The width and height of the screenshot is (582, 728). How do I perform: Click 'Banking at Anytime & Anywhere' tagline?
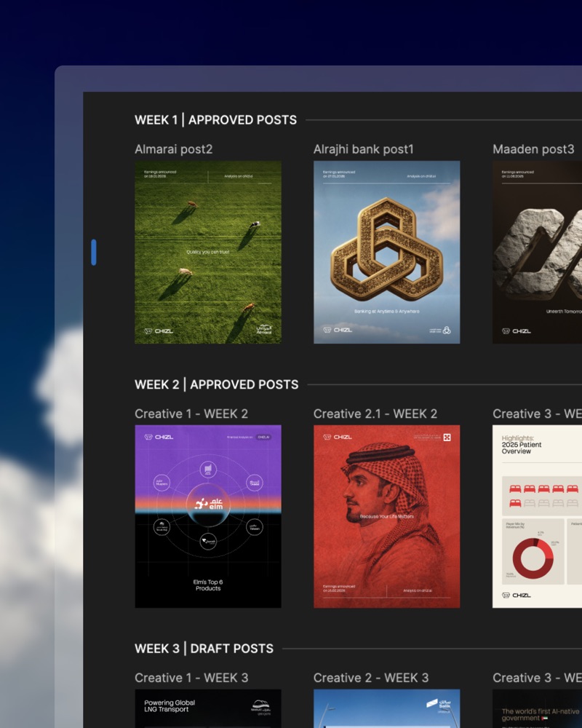(386, 311)
